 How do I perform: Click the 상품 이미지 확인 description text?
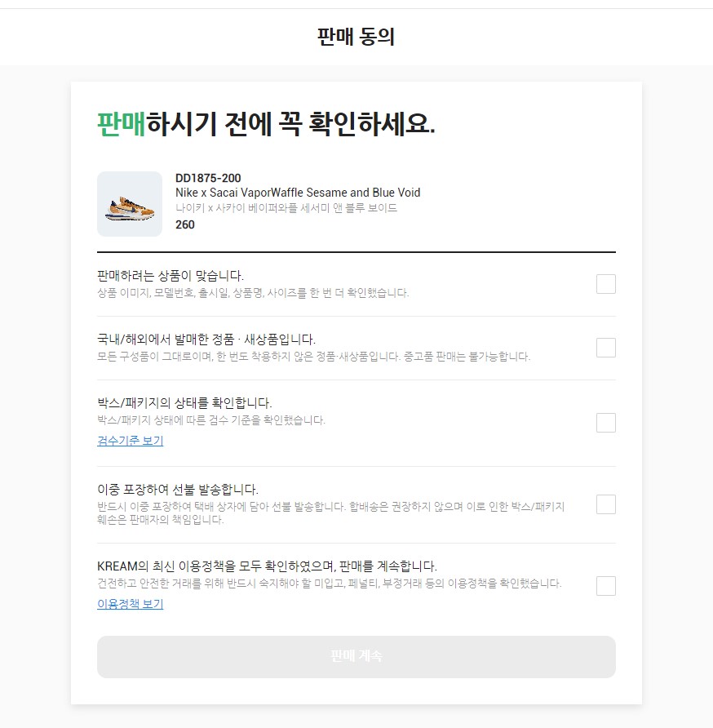[251, 292]
